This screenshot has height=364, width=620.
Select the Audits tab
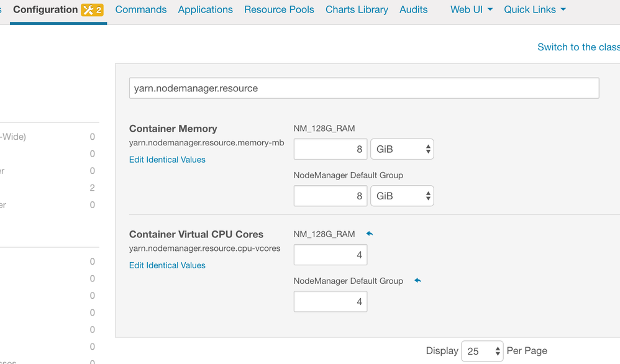pos(414,10)
